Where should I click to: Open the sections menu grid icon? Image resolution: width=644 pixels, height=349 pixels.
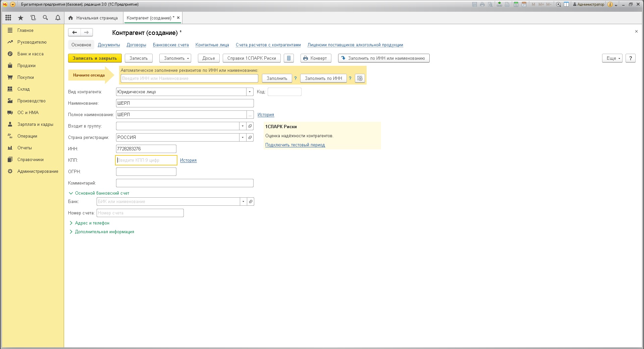8,18
